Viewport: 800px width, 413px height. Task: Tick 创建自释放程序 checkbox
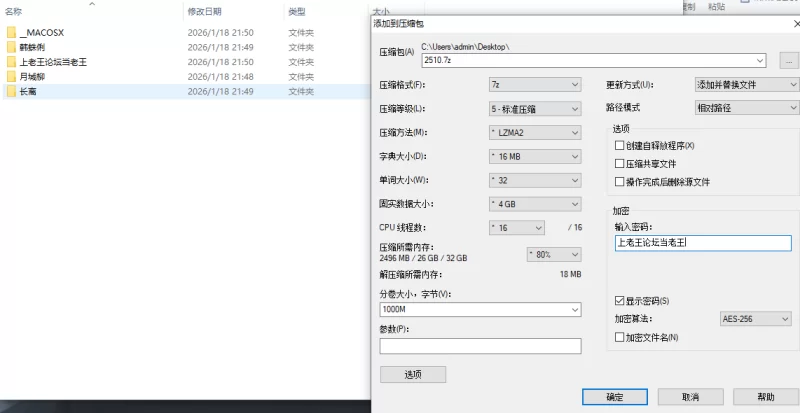point(619,145)
